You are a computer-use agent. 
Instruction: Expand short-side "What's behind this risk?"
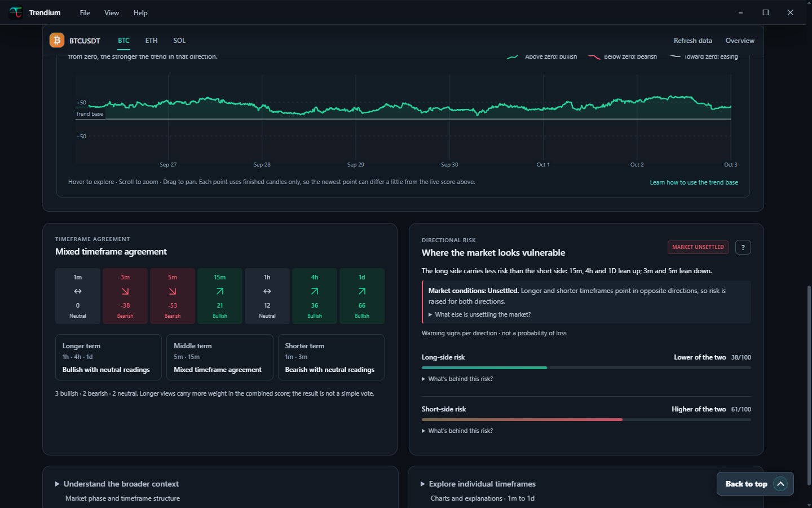pyautogui.click(x=457, y=431)
